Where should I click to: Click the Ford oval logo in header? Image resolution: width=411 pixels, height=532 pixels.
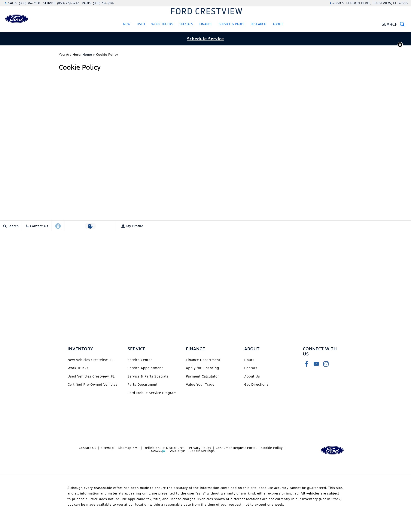tap(16, 19)
